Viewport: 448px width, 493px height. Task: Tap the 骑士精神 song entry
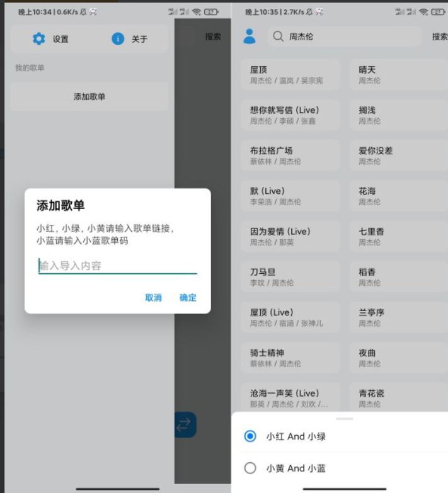coord(290,358)
